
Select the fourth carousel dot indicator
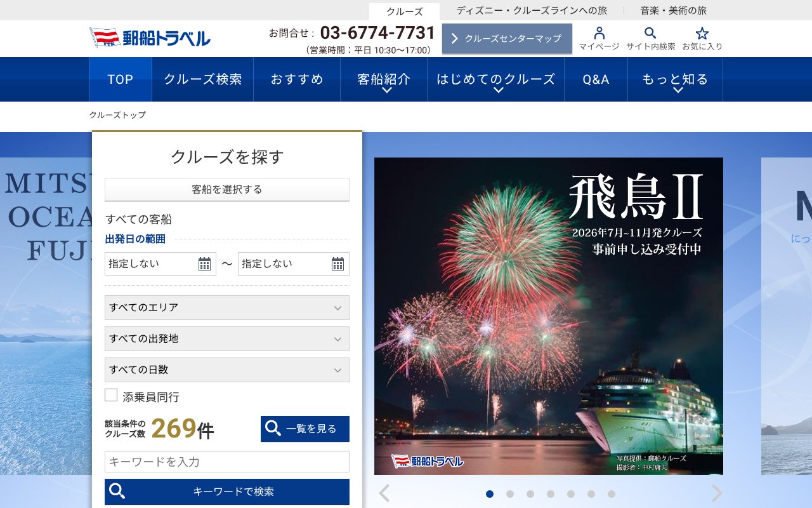[551, 493]
